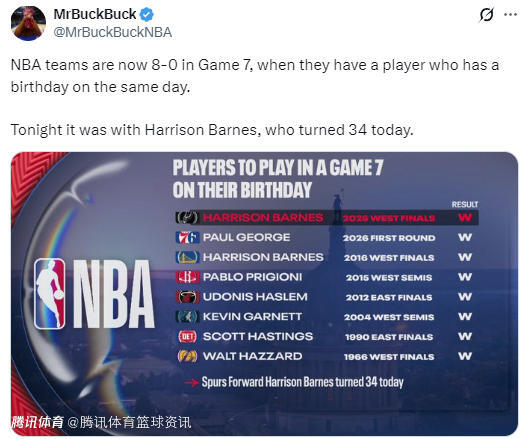Click the 76ers logo beside Paul George
The image size is (522, 439).
tap(187, 237)
